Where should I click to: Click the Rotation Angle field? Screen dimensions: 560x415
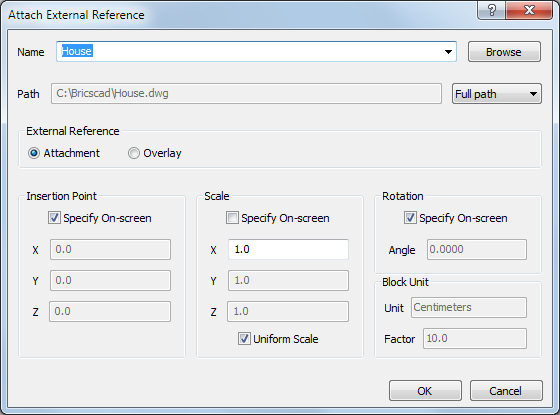tap(477, 249)
